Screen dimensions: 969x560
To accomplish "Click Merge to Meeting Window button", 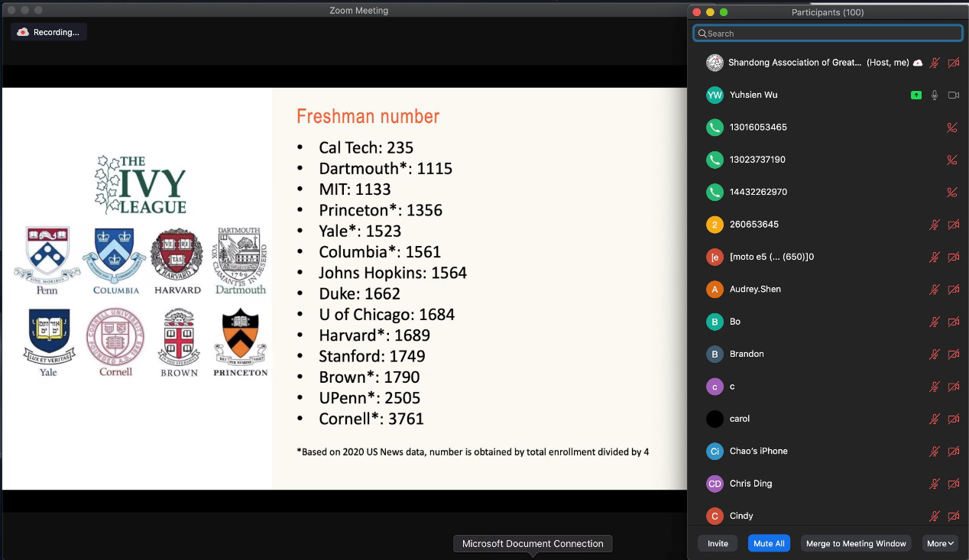I will coord(856,543).
